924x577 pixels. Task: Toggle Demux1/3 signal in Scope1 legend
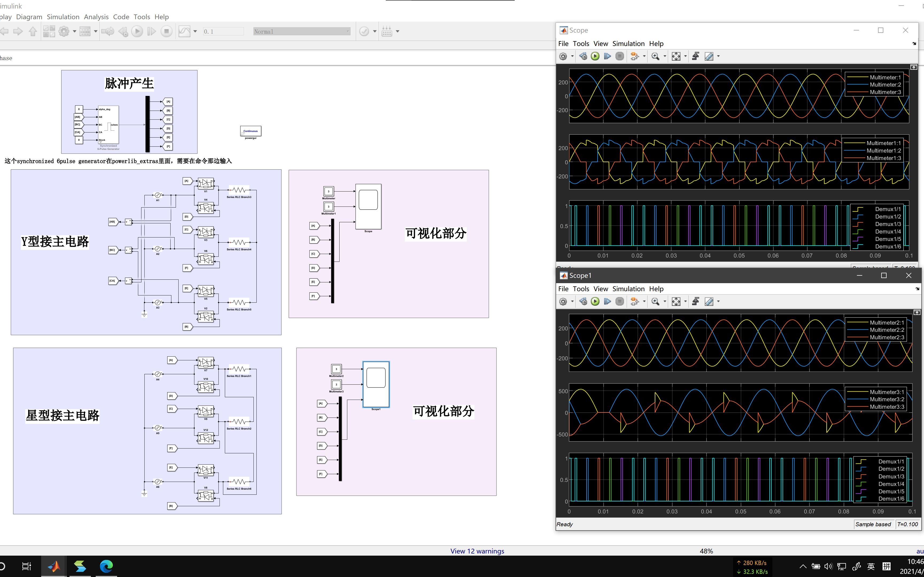pyautogui.click(x=891, y=477)
